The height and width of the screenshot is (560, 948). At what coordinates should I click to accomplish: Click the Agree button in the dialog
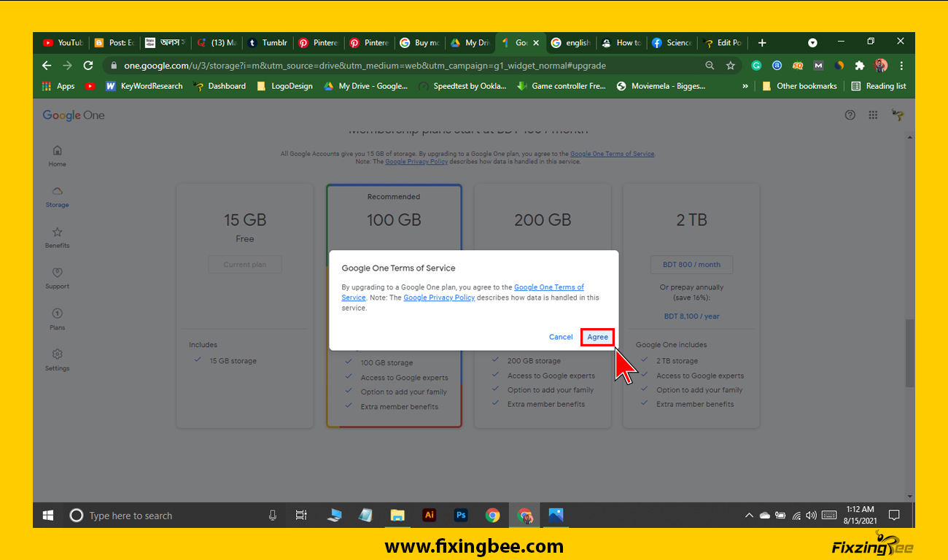(x=597, y=337)
